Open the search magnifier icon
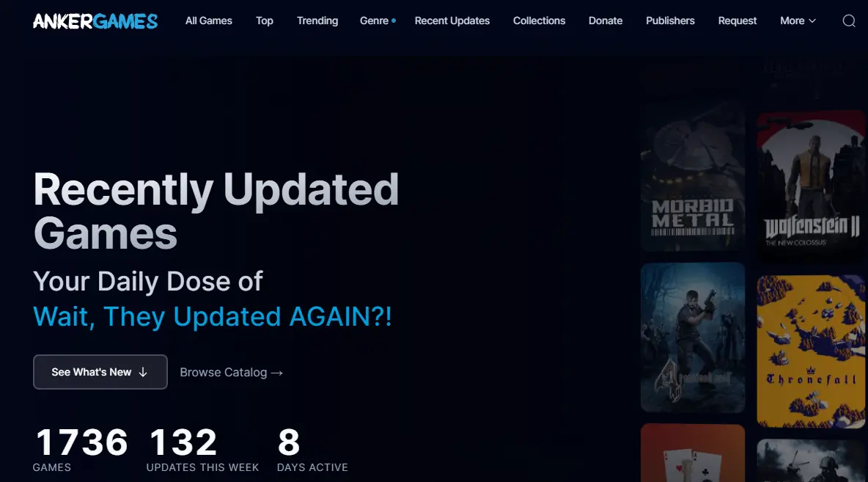The height and width of the screenshot is (482, 868). (x=849, y=21)
